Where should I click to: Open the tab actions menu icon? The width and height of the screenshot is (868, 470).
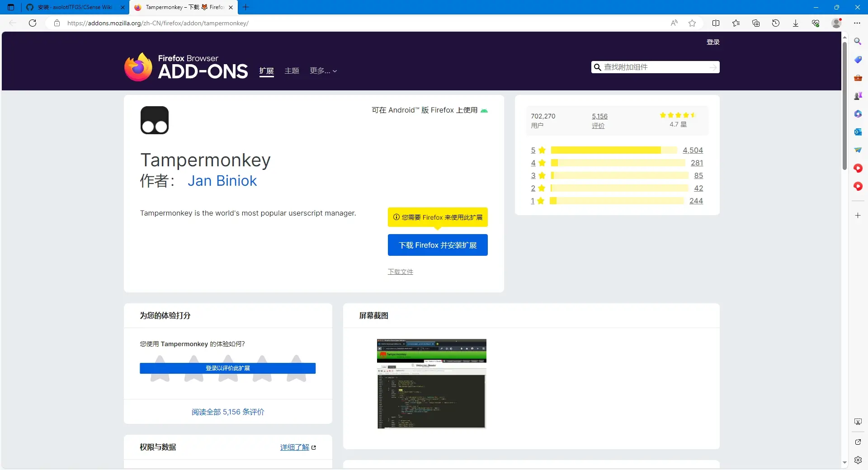(11, 7)
